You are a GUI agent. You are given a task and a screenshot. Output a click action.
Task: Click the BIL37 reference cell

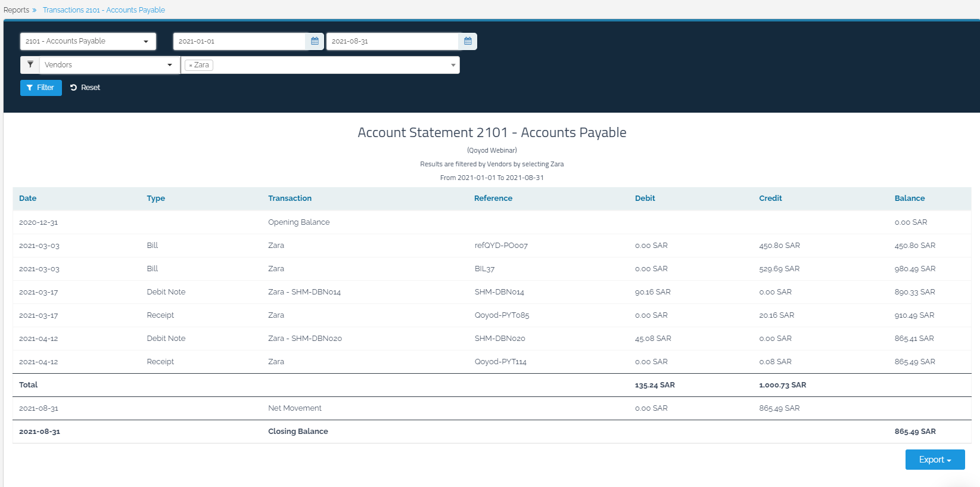[484, 269]
